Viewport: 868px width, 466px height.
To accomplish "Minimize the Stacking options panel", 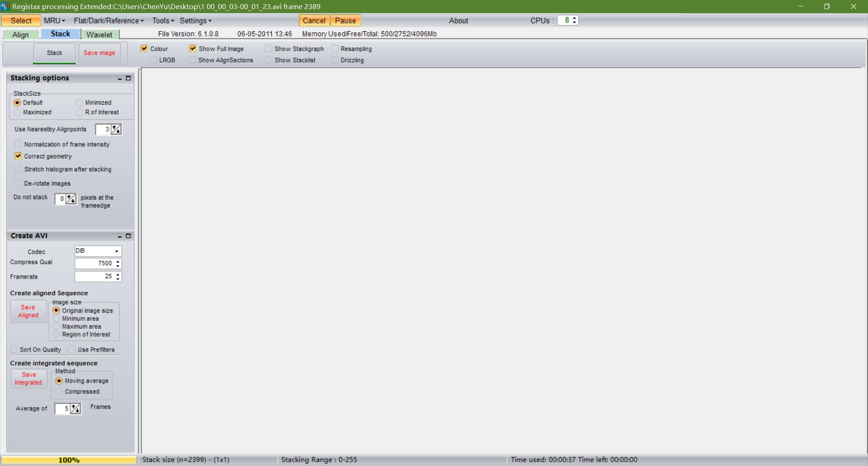I will (x=120, y=78).
